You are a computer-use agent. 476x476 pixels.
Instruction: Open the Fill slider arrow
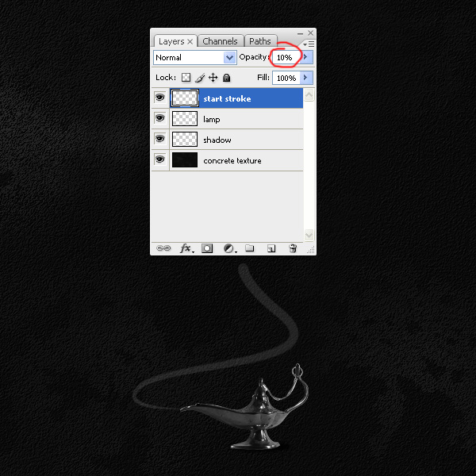pyautogui.click(x=306, y=78)
